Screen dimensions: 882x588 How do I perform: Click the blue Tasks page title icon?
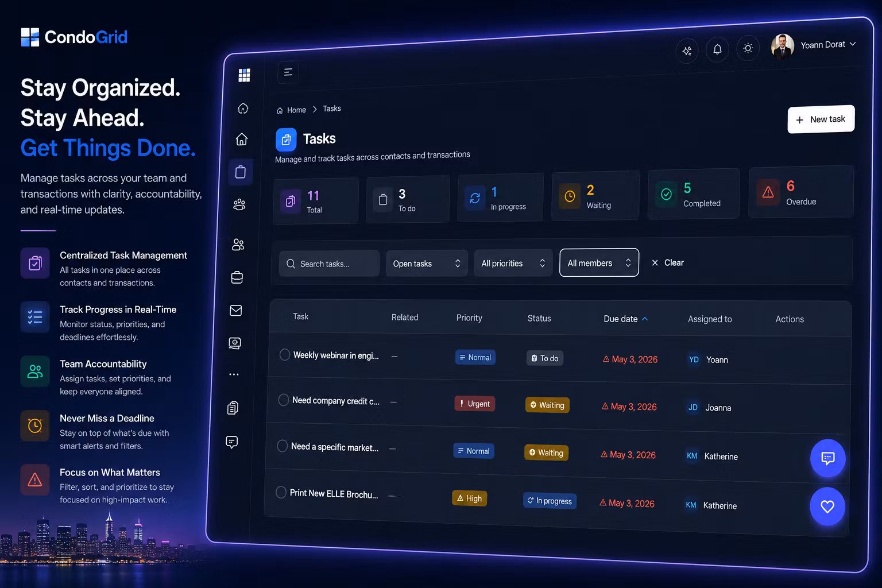(286, 140)
